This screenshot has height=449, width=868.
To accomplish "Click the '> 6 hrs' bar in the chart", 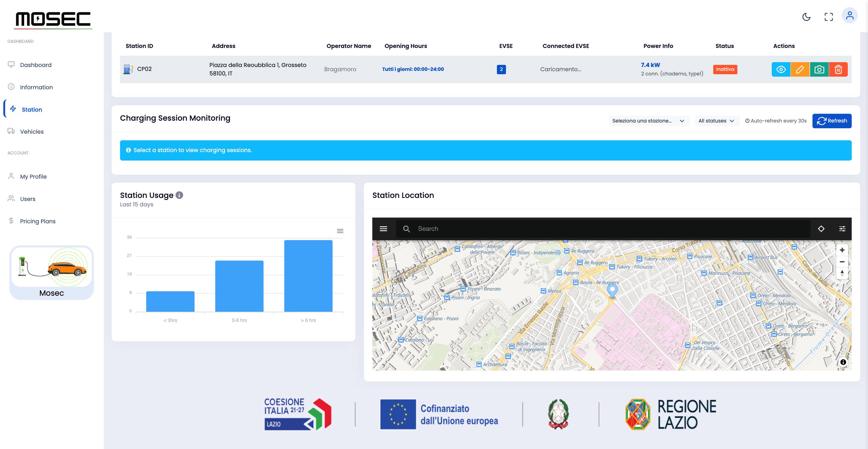I will pyautogui.click(x=308, y=276).
